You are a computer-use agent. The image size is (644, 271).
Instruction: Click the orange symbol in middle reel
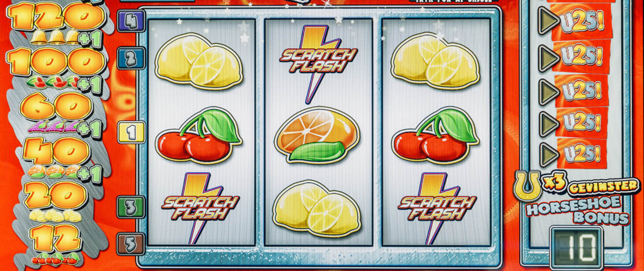316,135
